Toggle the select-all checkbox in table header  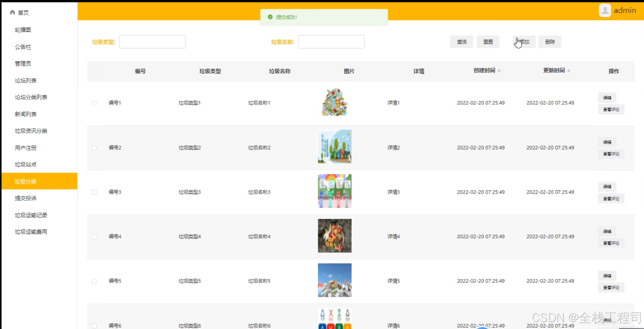click(x=96, y=71)
